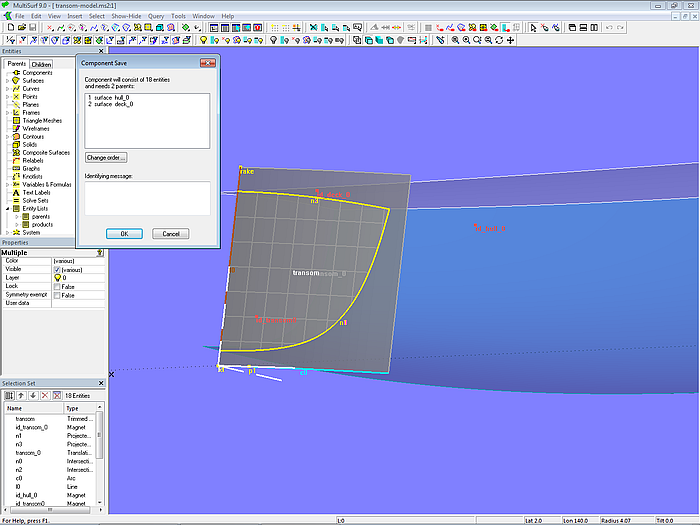Click the zoom in magnifier icon
The image size is (700, 525).
point(455,40)
